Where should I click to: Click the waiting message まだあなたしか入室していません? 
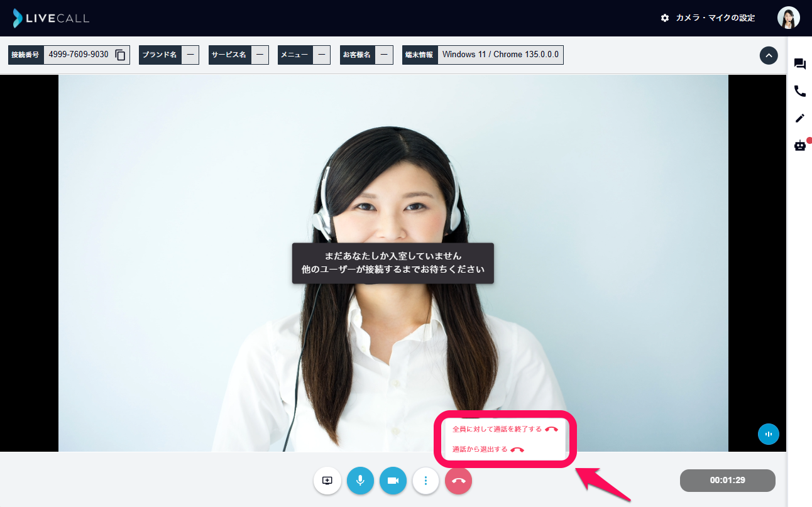pos(393,256)
